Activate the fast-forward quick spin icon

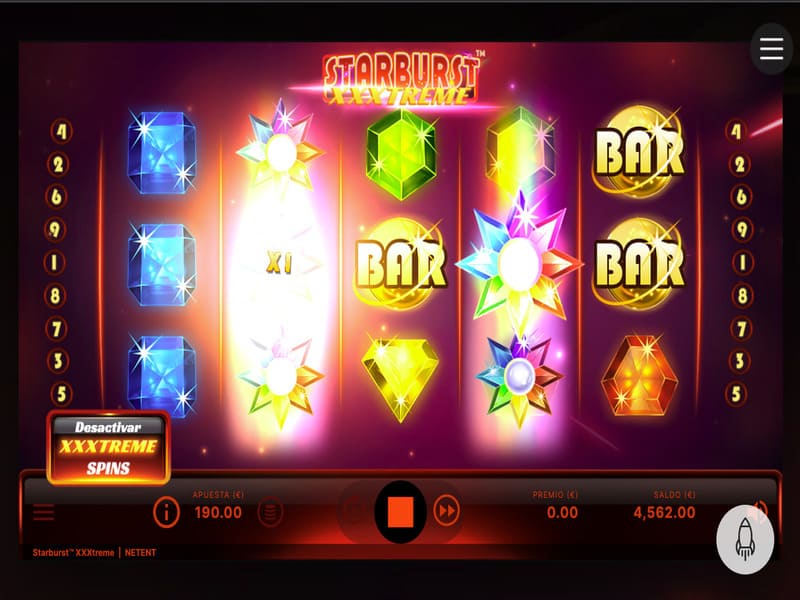(446, 511)
